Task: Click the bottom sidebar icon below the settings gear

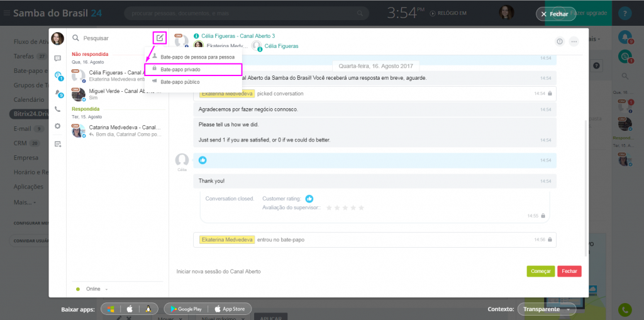Action: (x=57, y=144)
